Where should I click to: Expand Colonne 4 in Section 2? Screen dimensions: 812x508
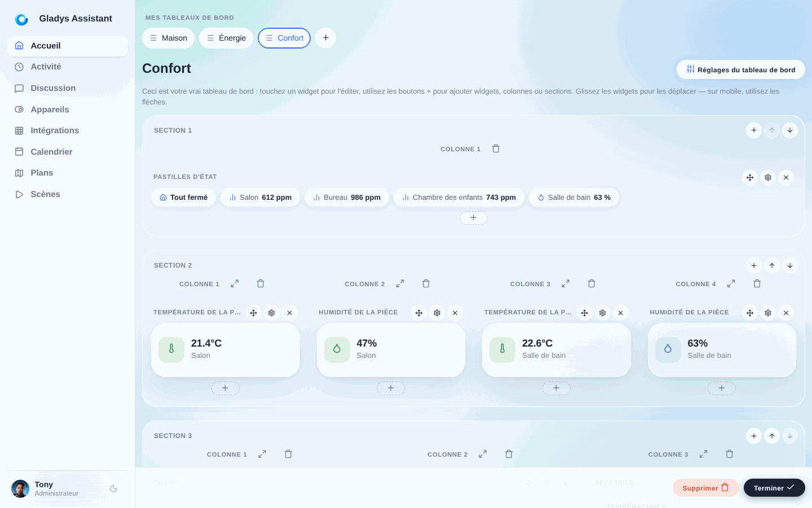(731, 284)
